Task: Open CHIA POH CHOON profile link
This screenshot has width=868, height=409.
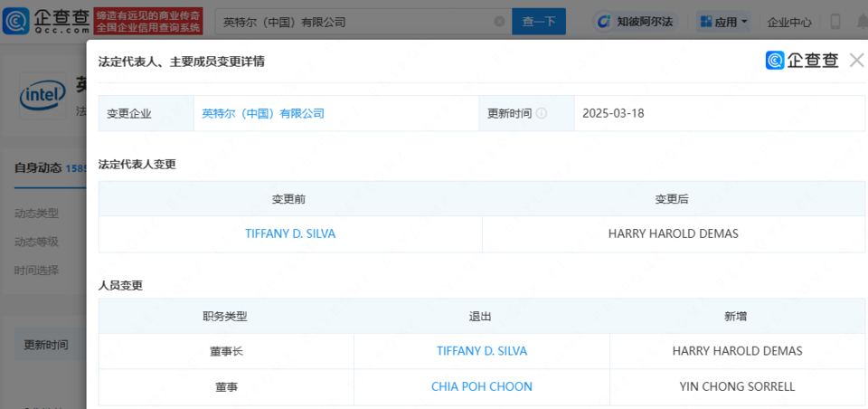Action: click(x=482, y=386)
